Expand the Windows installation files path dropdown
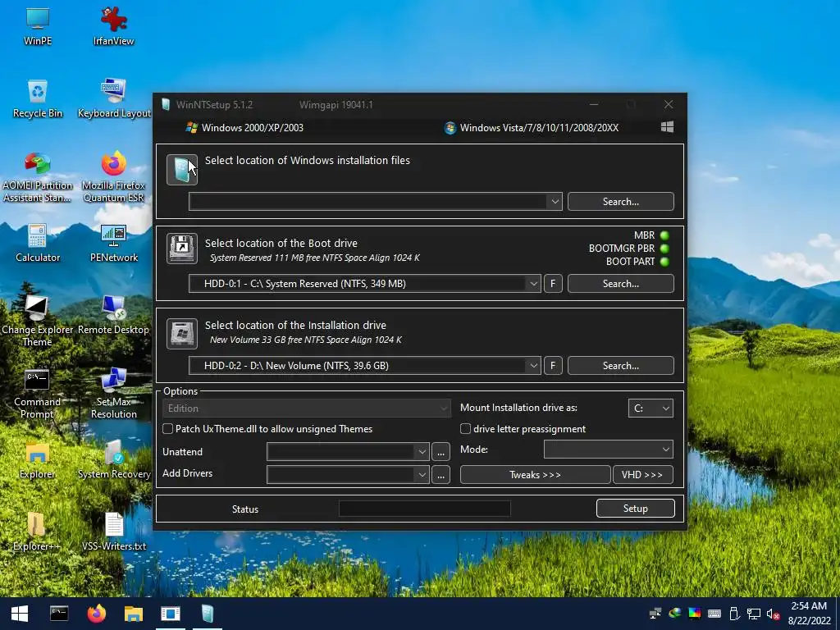840x630 pixels. 555,202
